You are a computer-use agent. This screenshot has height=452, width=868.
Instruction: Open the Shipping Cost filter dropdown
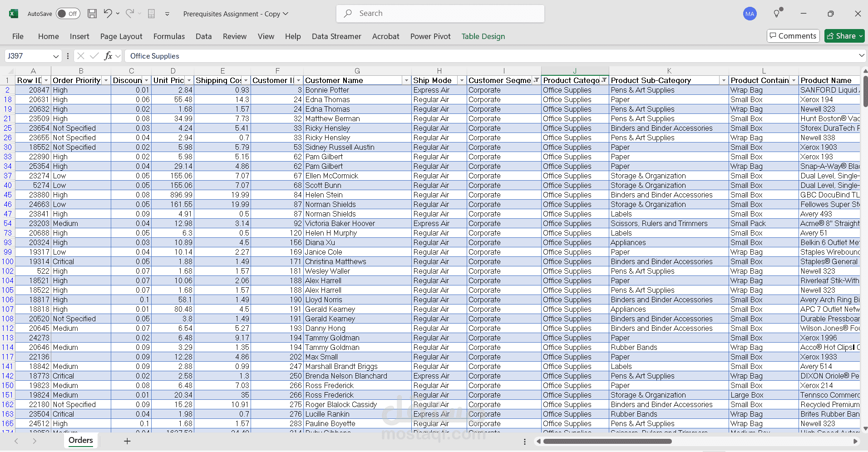pos(246,80)
